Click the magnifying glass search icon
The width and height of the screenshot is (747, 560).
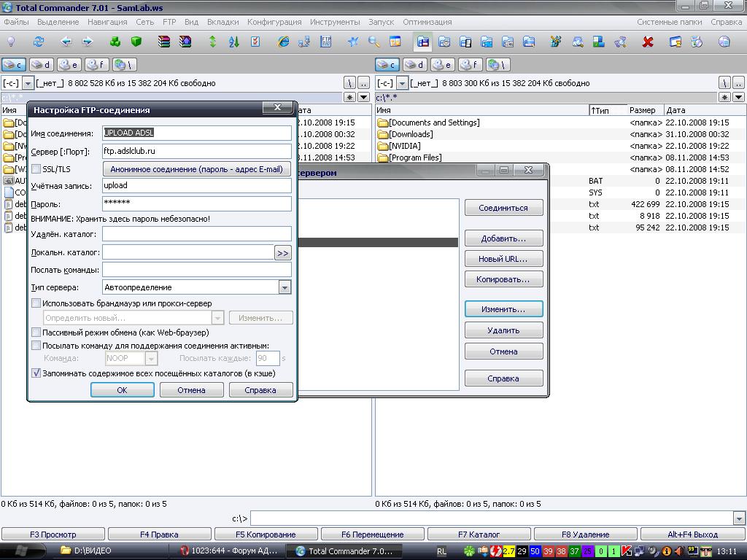[374, 42]
